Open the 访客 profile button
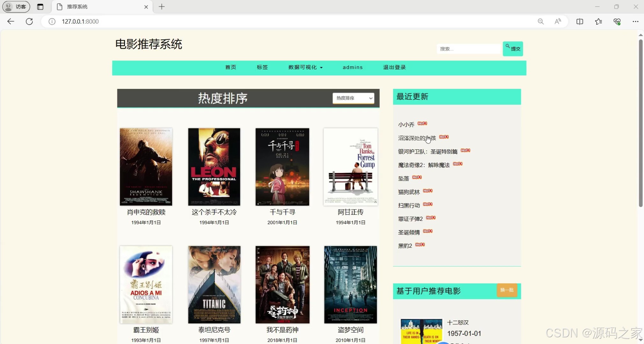This screenshot has height=344, width=644. click(x=16, y=7)
